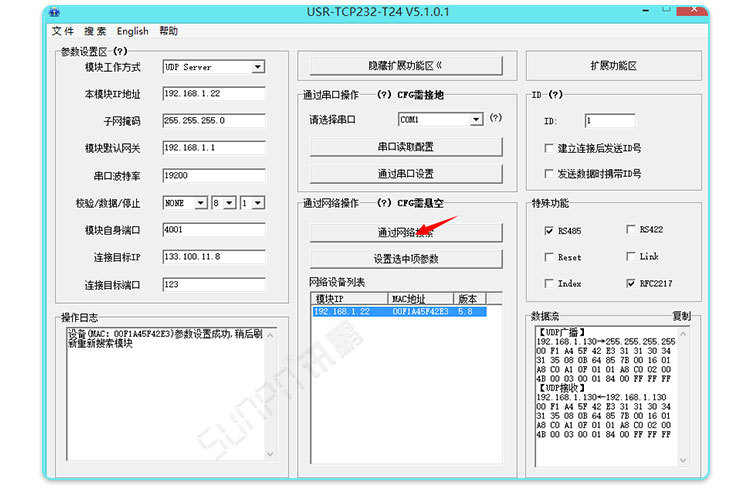Enable 建立连接后发送ID号 checkbox

549,148
